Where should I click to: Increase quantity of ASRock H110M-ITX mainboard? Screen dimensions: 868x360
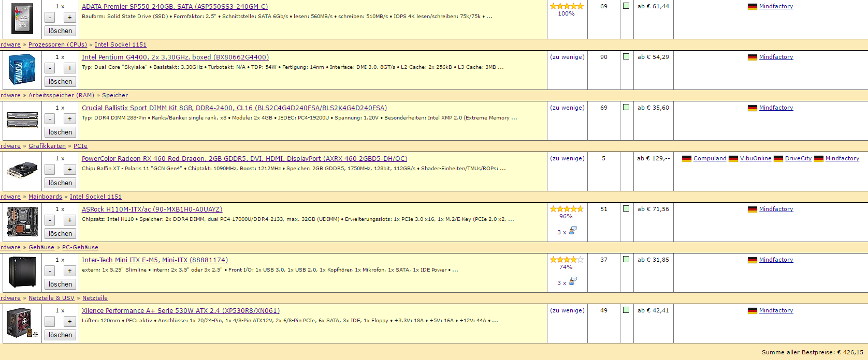coord(69,220)
